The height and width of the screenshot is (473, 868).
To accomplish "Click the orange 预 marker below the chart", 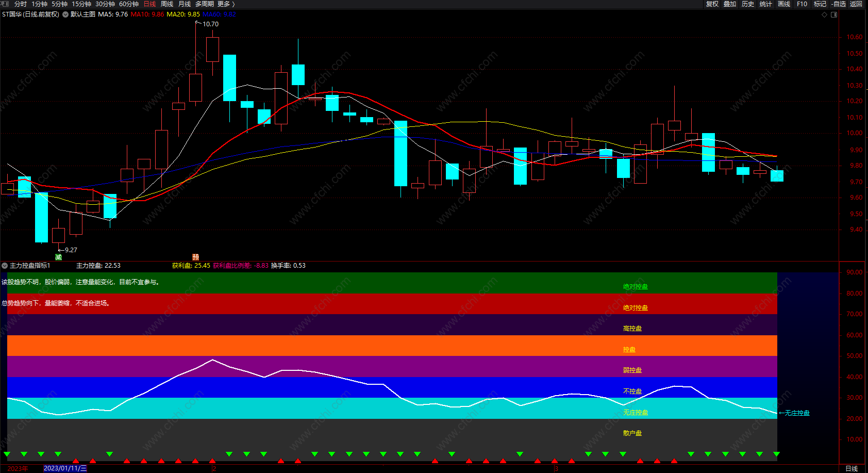I will (195, 257).
